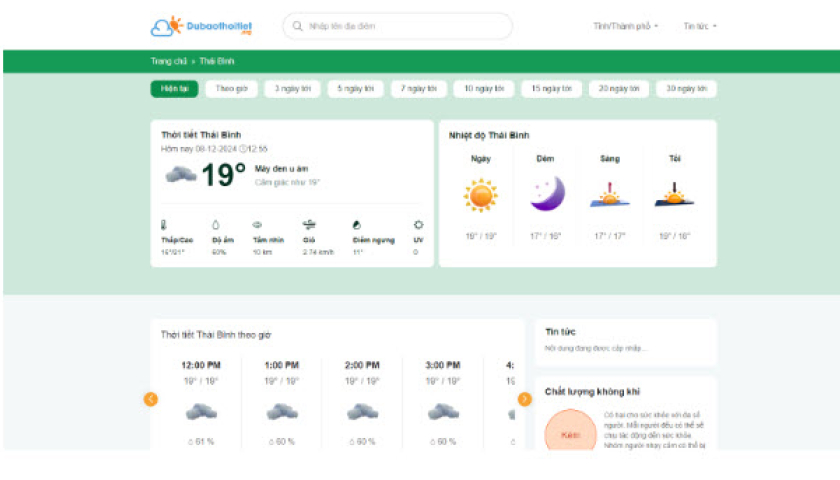Switch to the Theo giờ tab

(231, 89)
